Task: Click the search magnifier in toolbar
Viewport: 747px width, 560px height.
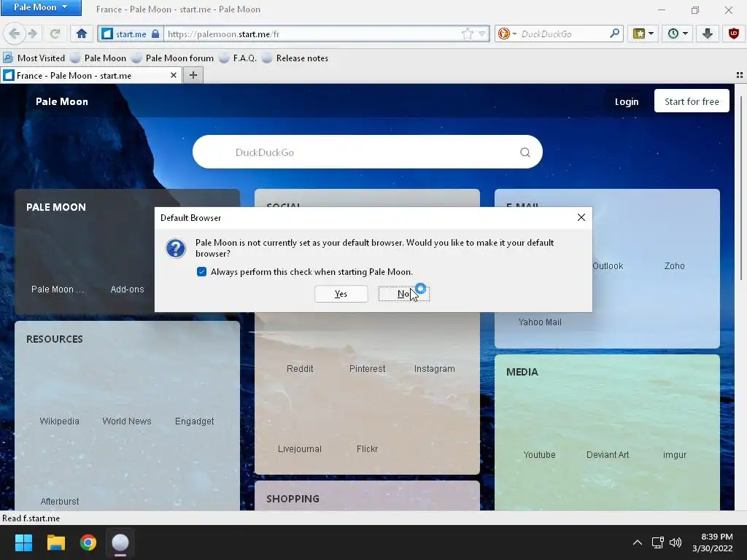Action: click(614, 34)
